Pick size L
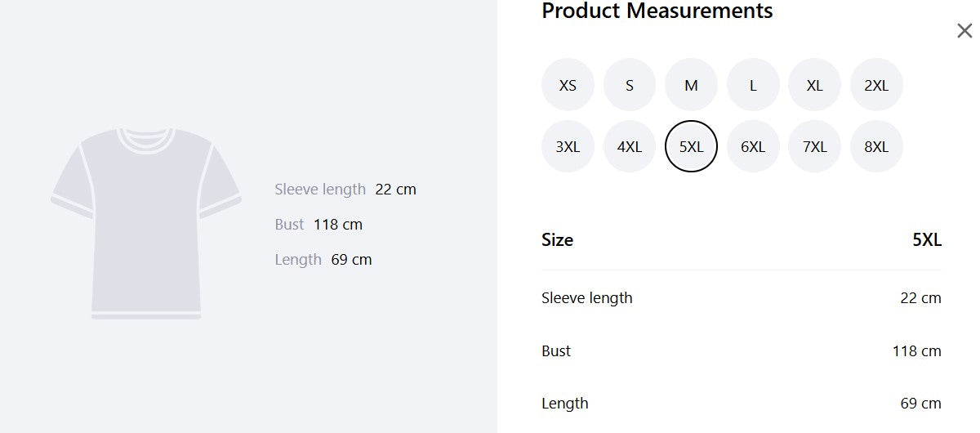 tap(753, 85)
